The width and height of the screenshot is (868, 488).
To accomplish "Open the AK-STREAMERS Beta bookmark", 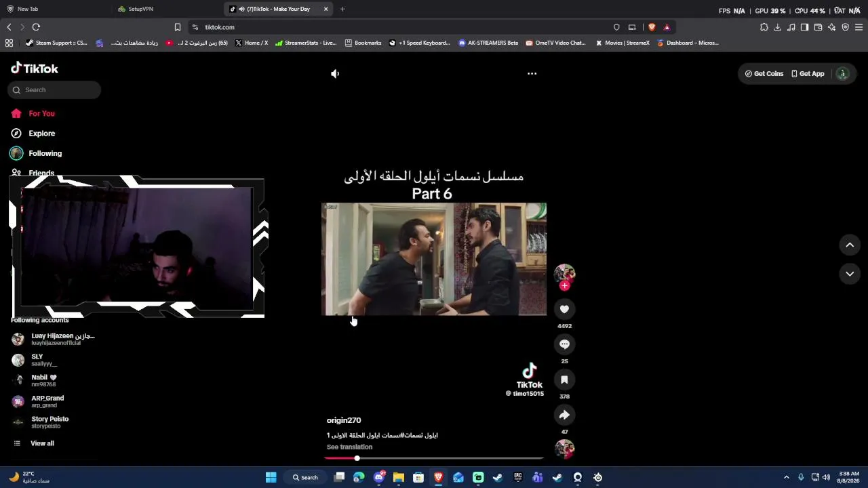I will tap(488, 43).
